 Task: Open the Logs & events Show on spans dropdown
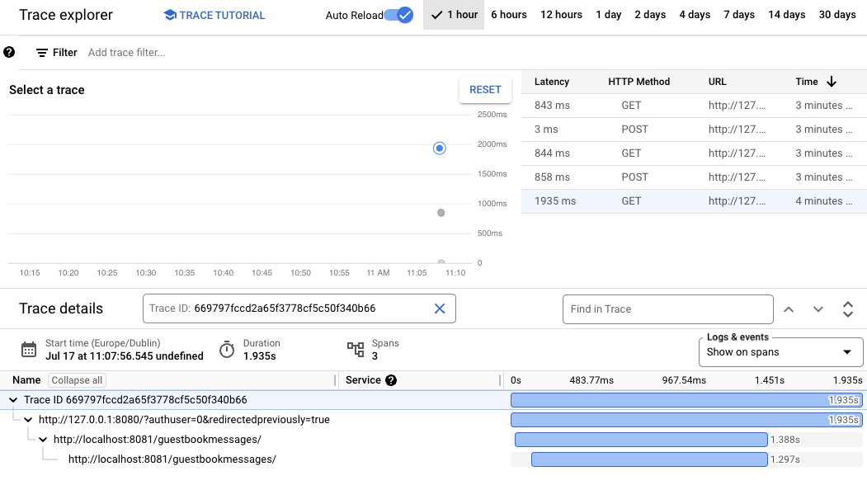[x=780, y=352]
